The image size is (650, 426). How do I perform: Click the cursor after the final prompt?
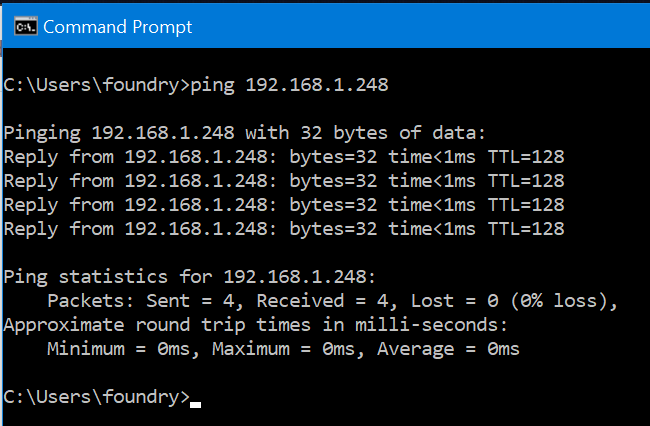point(196,405)
